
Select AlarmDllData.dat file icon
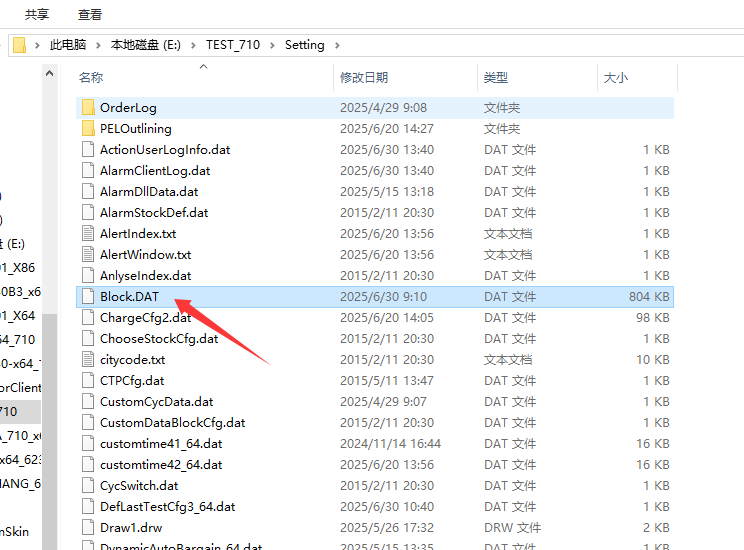pyautogui.click(x=88, y=191)
